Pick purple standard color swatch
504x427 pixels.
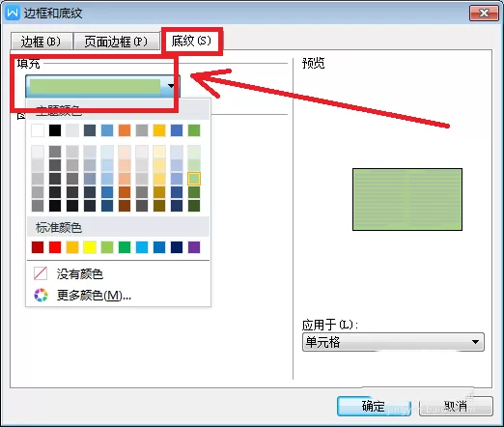click(194, 247)
